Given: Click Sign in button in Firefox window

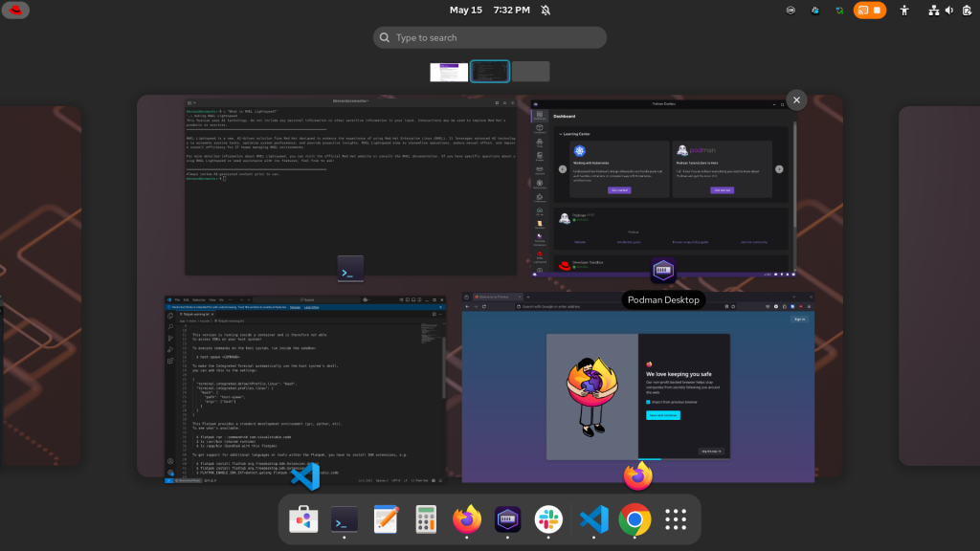Looking at the screenshot, I should coord(799,320).
